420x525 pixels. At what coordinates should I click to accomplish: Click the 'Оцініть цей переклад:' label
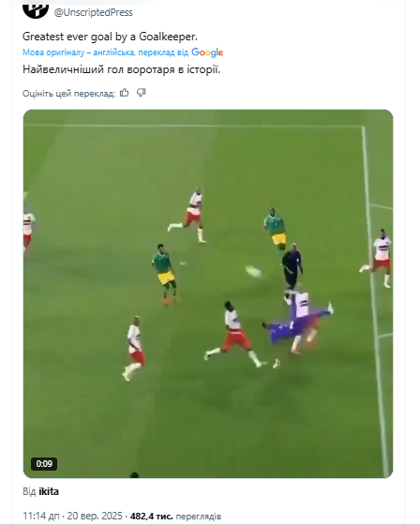click(x=68, y=94)
